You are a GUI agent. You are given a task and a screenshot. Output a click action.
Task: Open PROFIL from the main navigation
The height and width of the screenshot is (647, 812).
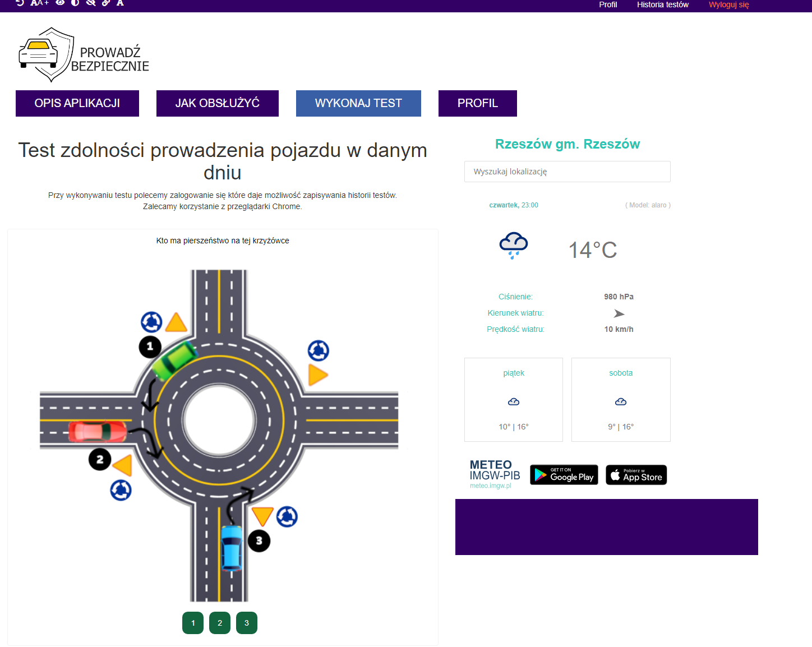(477, 103)
